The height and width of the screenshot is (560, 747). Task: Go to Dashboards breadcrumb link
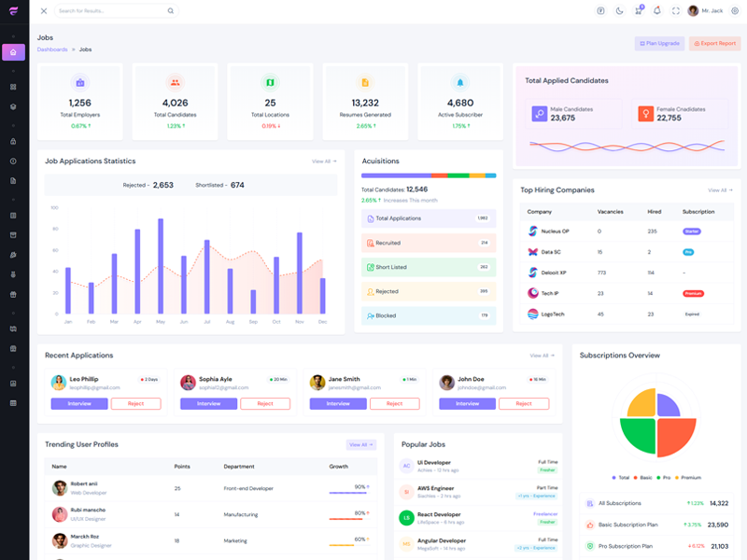click(x=52, y=49)
